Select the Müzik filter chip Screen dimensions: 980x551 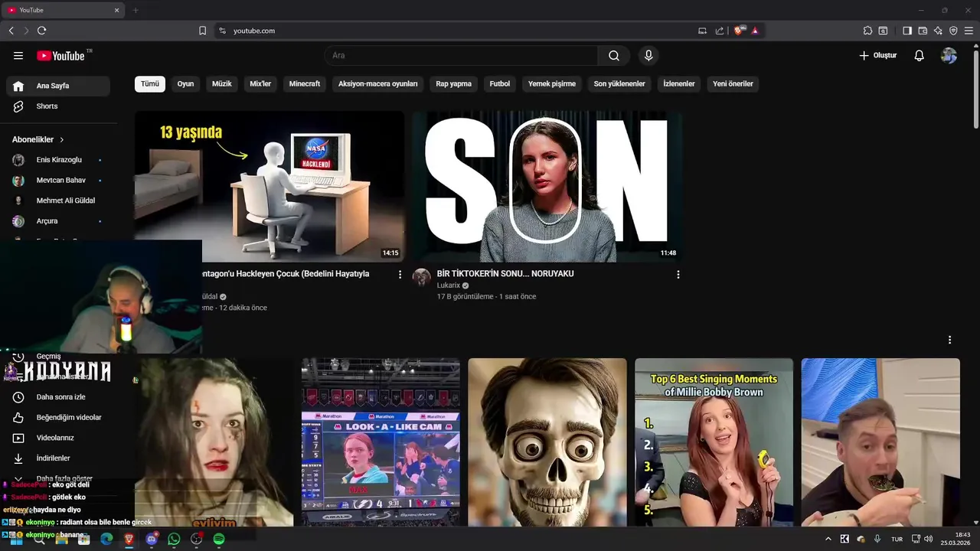(x=222, y=83)
